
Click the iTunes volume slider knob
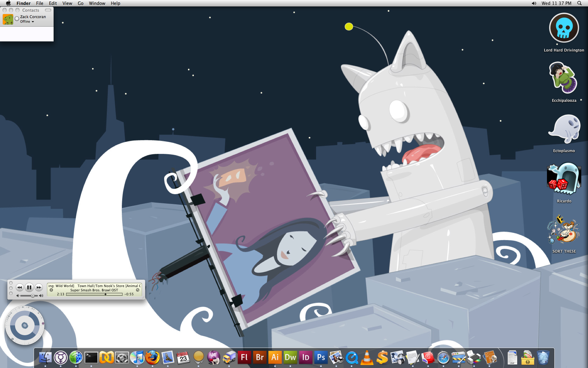pos(33,296)
